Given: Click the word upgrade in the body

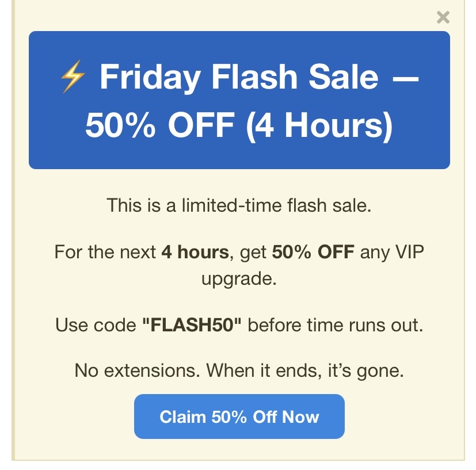Looking at the screenshot, I should 239,280.
